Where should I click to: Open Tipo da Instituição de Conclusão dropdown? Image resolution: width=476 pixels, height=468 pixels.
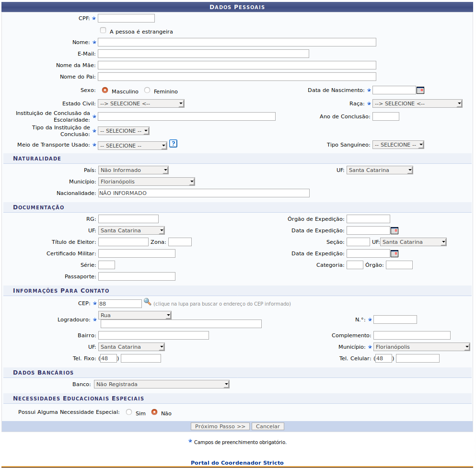pyautogui.click(x=124, y=131)
